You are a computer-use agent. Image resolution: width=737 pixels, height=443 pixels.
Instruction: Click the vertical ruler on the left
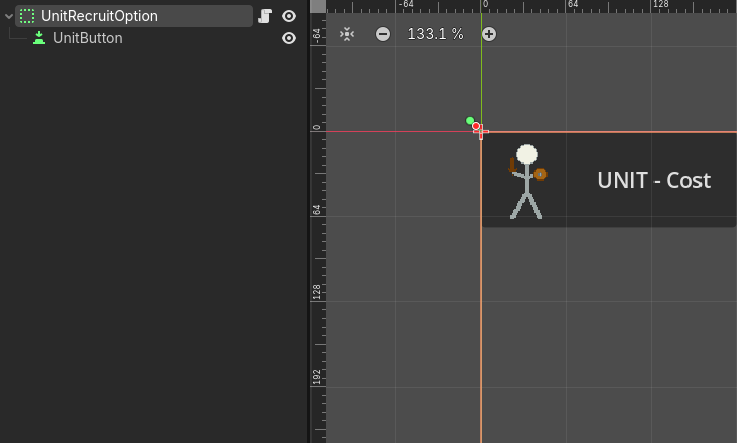pyautogui.click(x=317, y=250)
